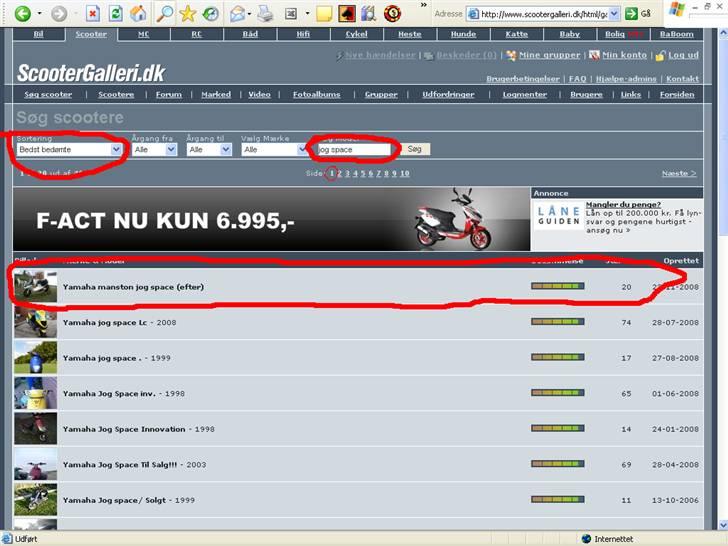728x546 pixels.
Task: Open the Edit button dropdown arrow
Action: pyautogui.click(x=307, y=13)
